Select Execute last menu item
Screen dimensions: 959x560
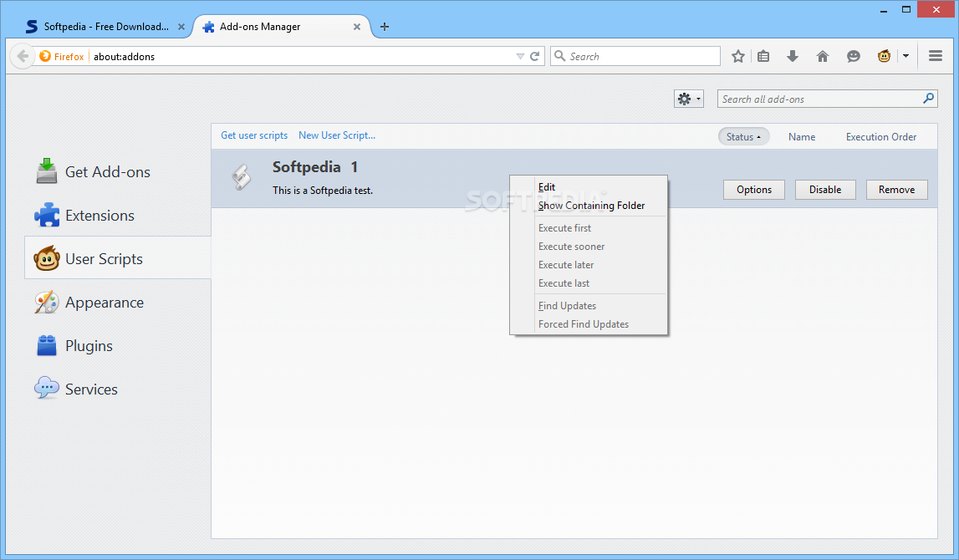click(x=589, y=283)
